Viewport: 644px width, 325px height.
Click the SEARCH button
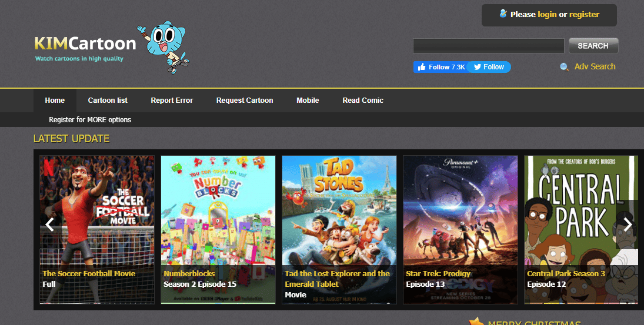click(x=593, y=46)
